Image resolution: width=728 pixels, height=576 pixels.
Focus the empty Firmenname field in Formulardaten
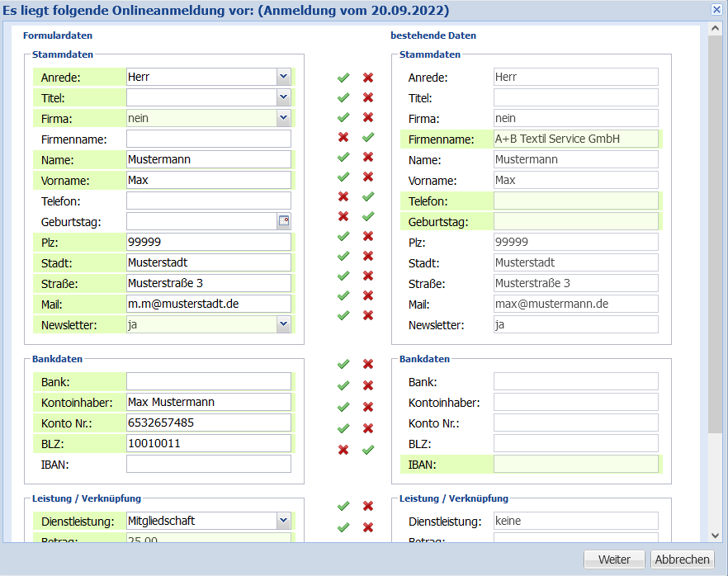(209, 139)
